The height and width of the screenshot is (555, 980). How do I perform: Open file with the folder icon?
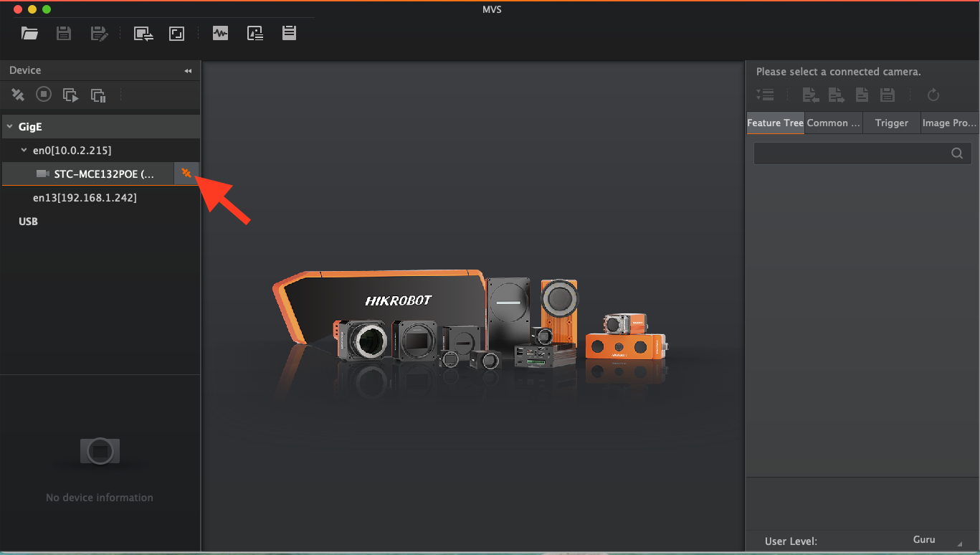29,33
